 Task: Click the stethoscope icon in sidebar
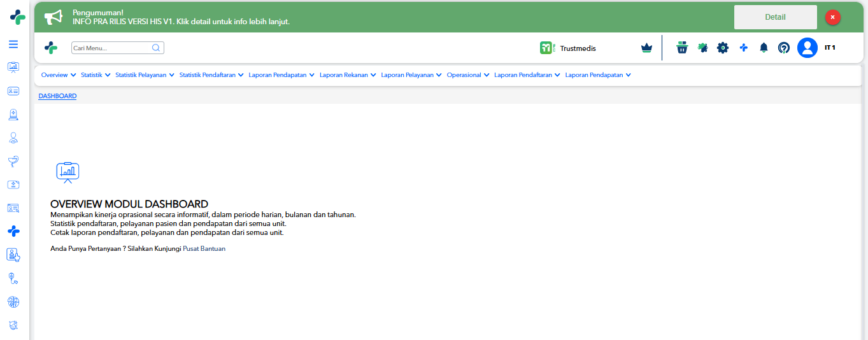13,278
